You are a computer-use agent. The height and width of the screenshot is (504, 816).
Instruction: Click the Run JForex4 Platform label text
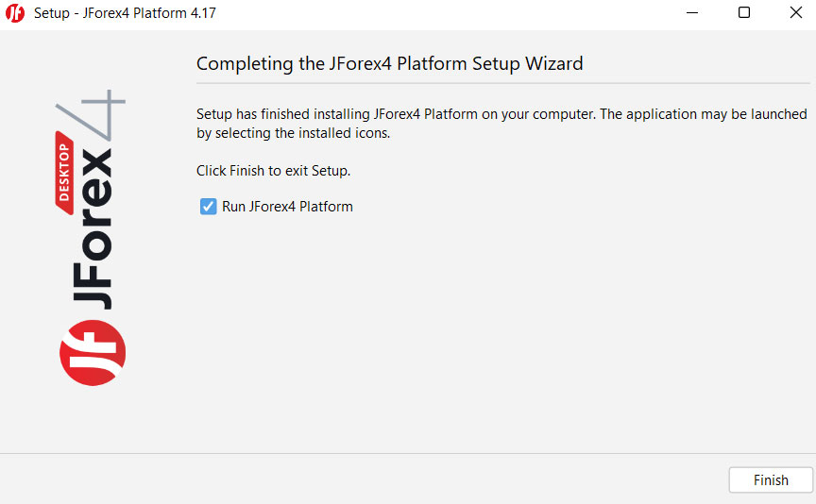pyautogui.click(x=287, y=207)
